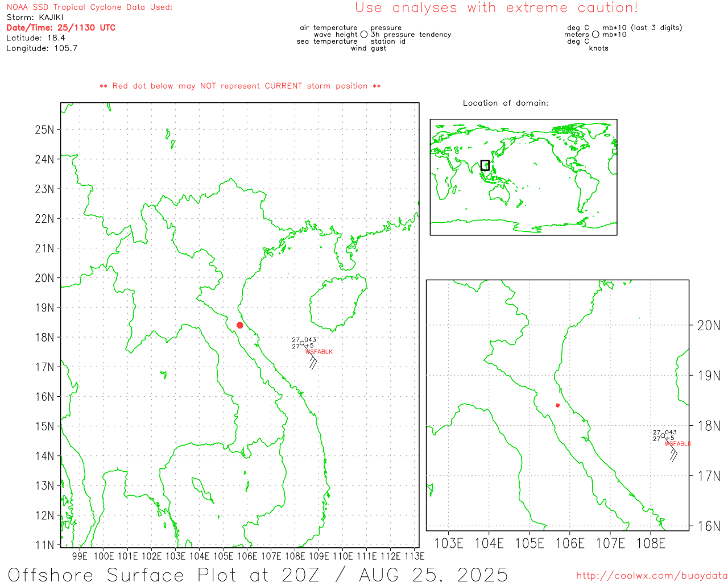This screenshot has height=582, width=728.
Task: Click the 'sea temperature' legend label
Action: coord(327,41)
